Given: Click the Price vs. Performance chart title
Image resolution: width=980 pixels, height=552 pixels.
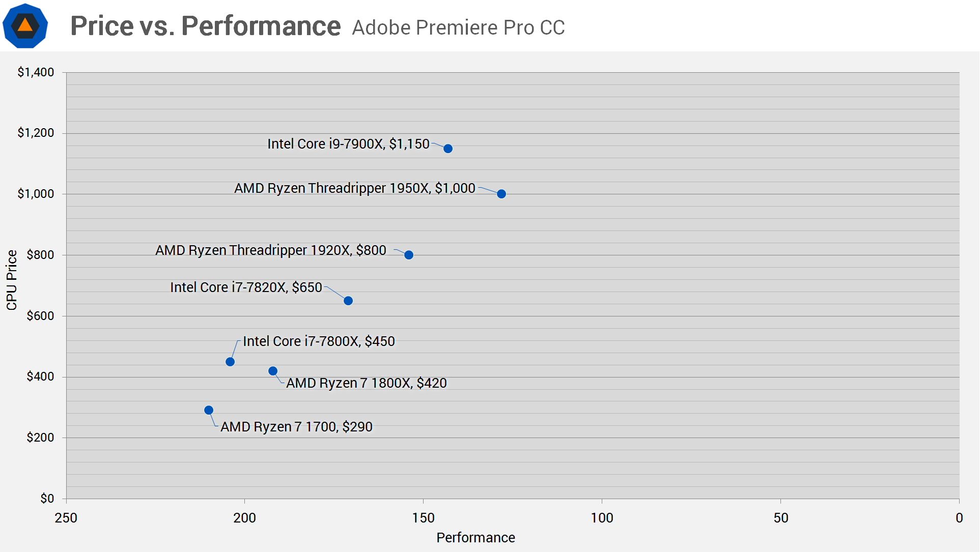Looking at the screenshot, I should point(205,26).
